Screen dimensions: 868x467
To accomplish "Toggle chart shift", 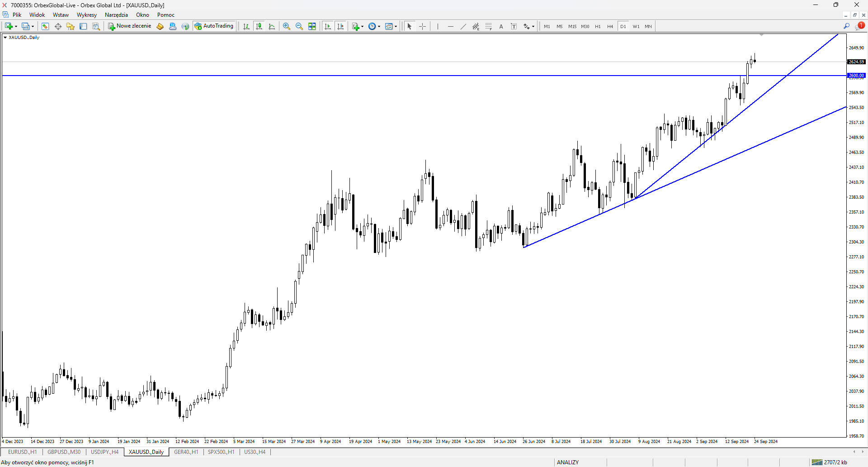I will point(340,26).
